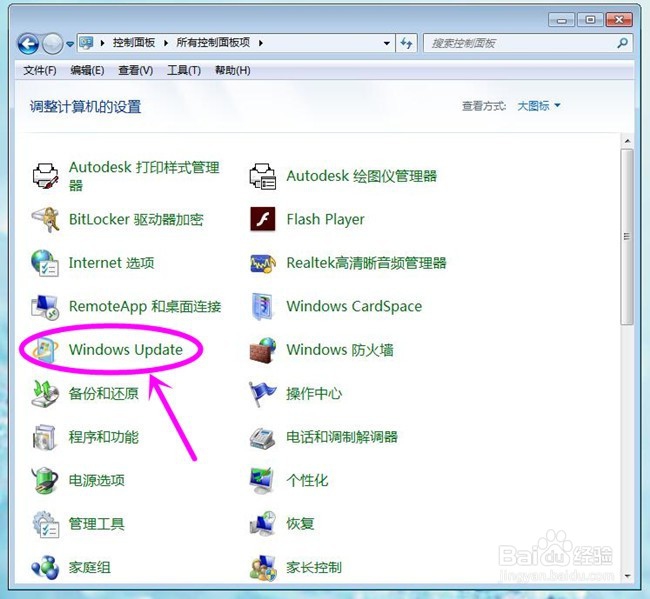This screenshot has width=650, height=599.
Task: Expand arrow after 控制面板 breadcrumb
Action: [x=166, y=43]
